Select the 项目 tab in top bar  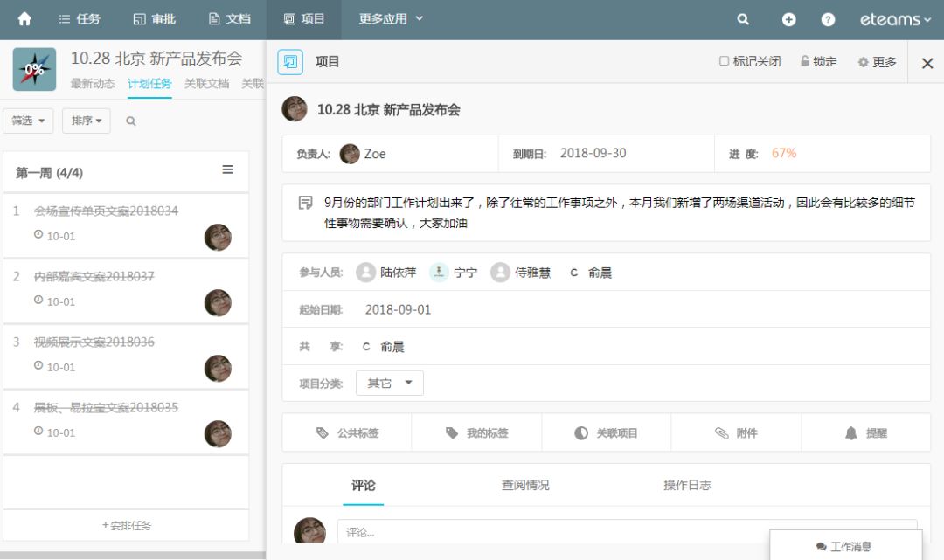(x=304, y=19)
